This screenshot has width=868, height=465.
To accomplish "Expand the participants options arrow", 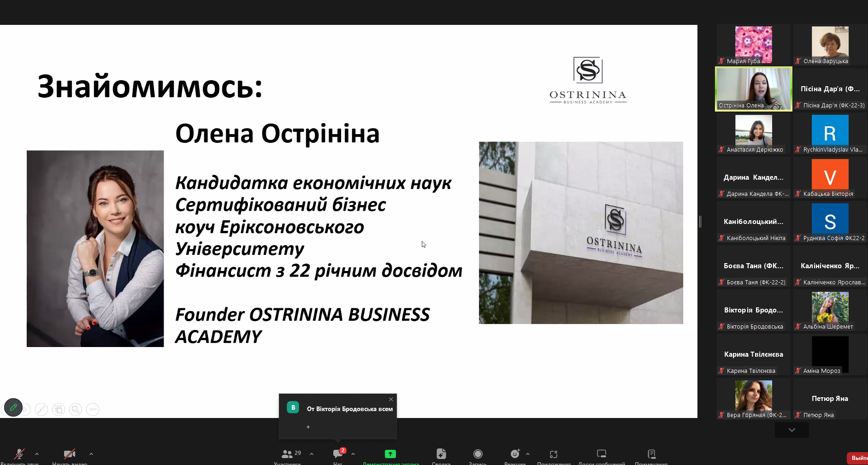I will coord(312,454).
